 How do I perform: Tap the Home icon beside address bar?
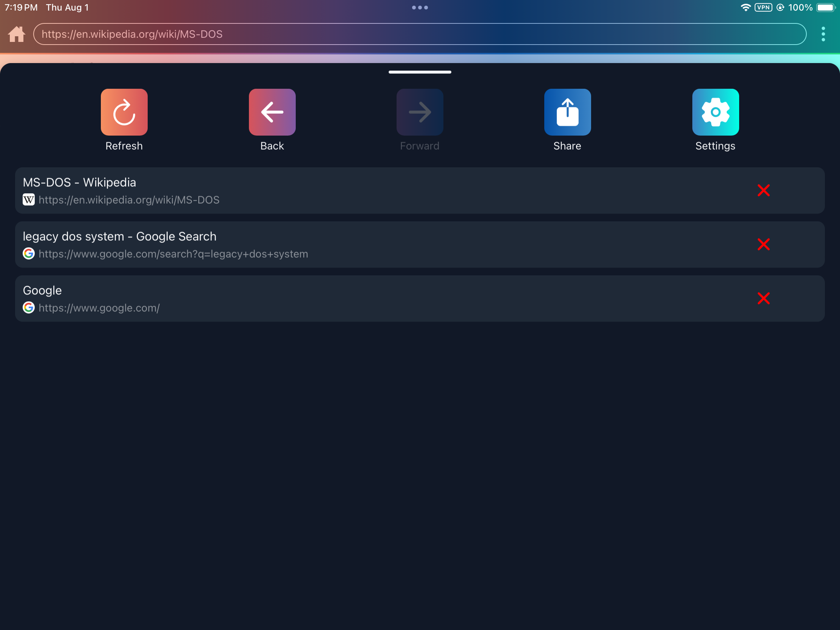click(16, 34)
